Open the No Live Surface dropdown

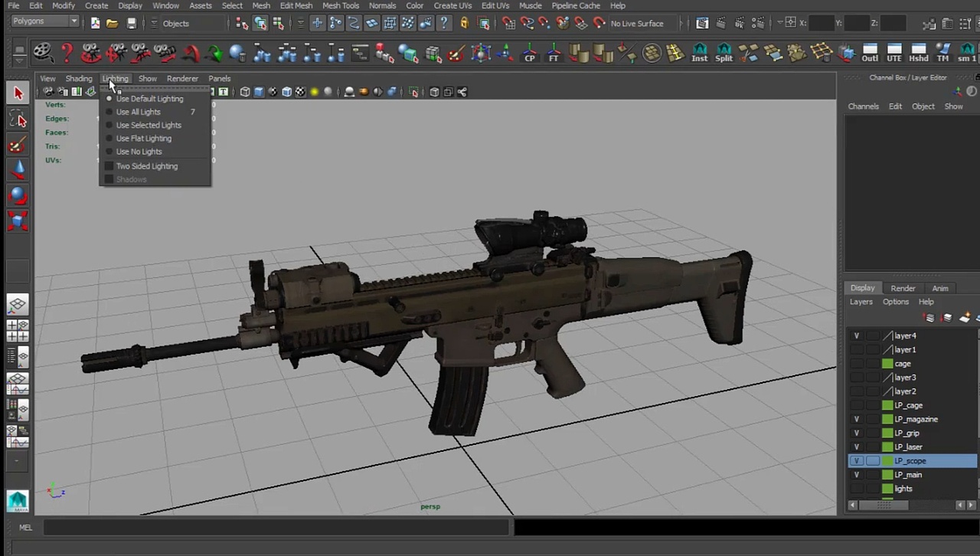[x=637, y=23]
